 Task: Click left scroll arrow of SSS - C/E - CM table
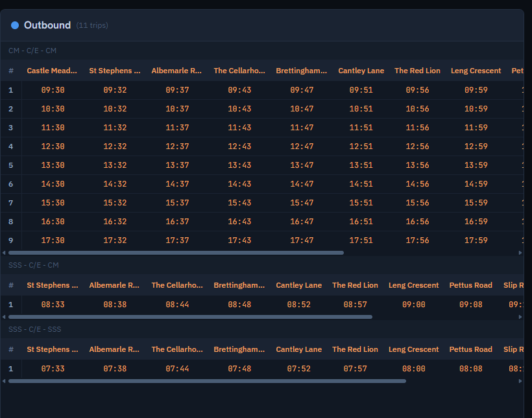point(5,317)
